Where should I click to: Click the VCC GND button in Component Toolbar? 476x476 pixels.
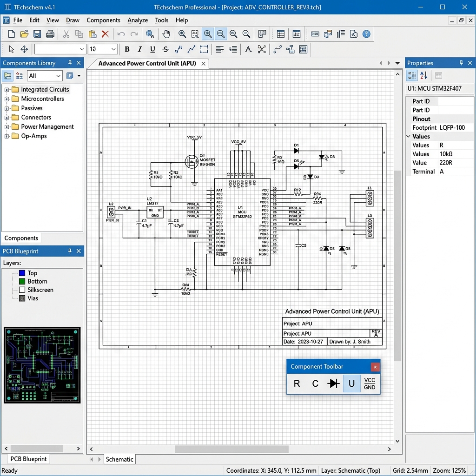pyautogui.click(x=370, y=383)
